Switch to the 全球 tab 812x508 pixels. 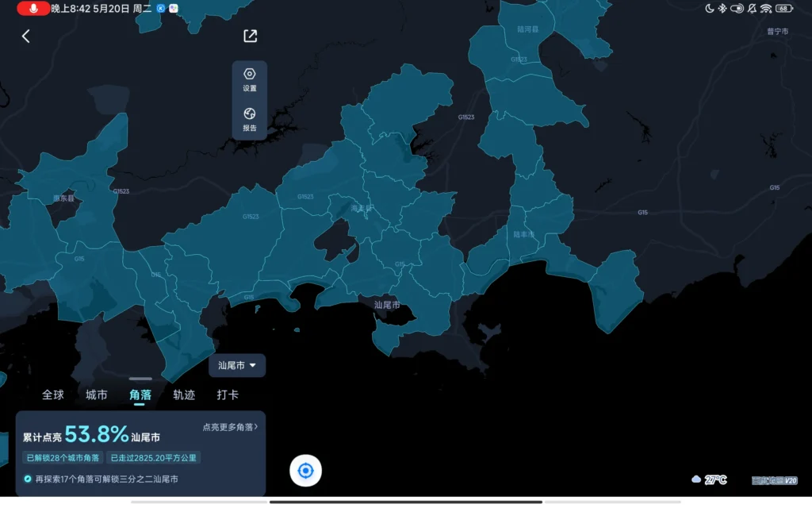click(53, 394)
